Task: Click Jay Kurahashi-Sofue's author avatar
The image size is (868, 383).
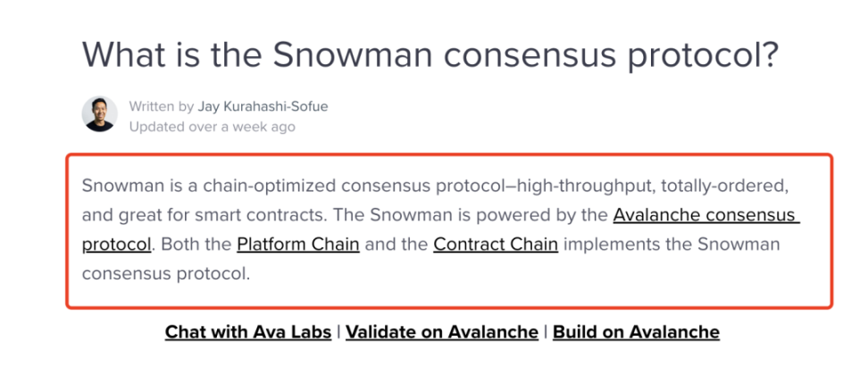Action: (x=100, y=114)
